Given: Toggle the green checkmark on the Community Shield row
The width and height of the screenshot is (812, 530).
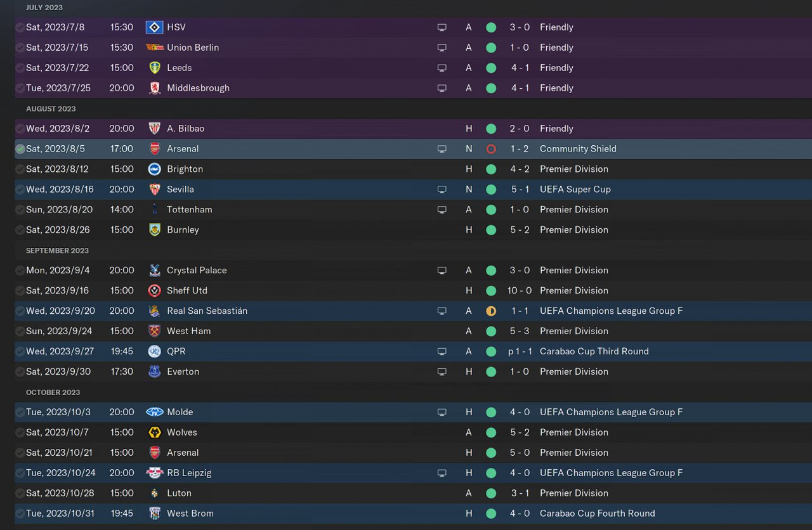Looking at the screenshot, I should pos(20,149).
